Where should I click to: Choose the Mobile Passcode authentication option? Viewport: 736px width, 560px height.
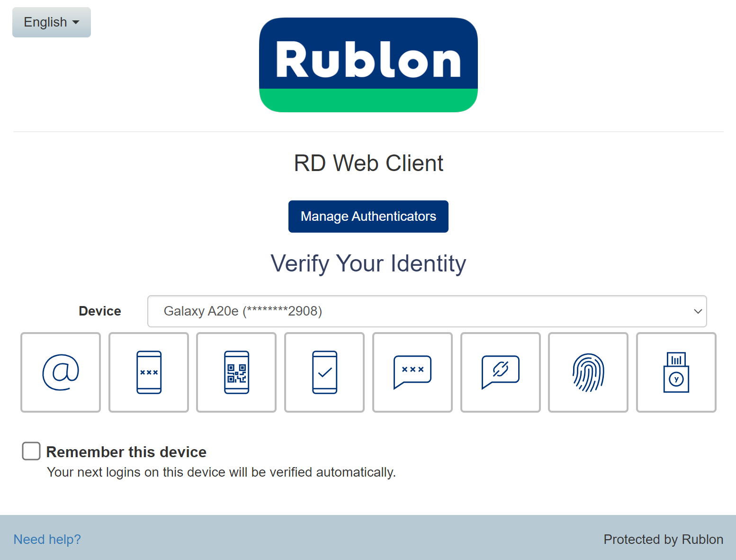pos(148,372)
